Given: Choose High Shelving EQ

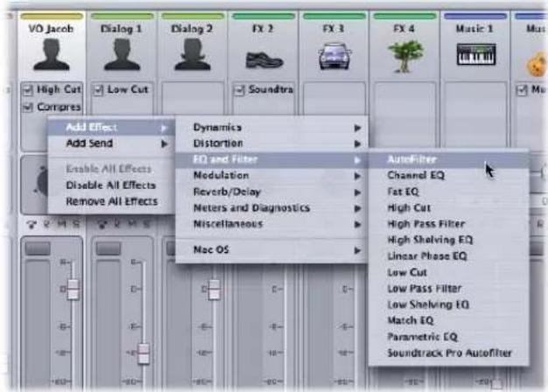Looking at the screenshot, I should [449, 240].
